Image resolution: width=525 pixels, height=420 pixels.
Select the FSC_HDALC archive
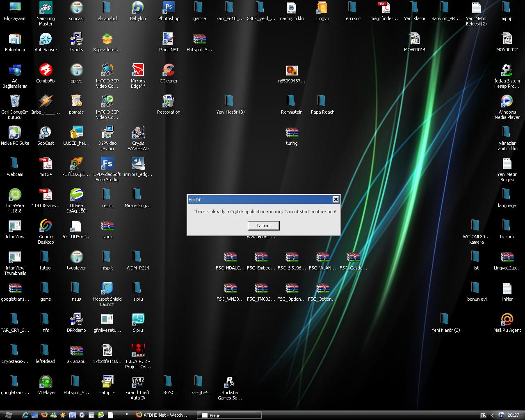pos(230,260)
